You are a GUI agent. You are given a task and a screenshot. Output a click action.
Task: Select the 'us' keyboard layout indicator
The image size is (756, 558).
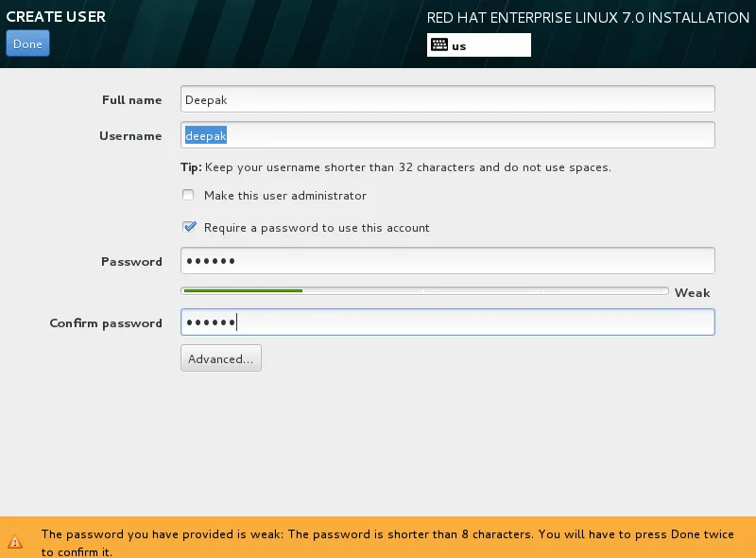point(479,44)
